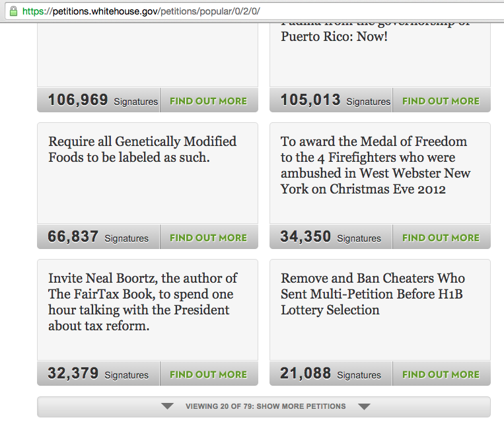Find out more about the 106,969-signature petition

(x=208, y=101)
